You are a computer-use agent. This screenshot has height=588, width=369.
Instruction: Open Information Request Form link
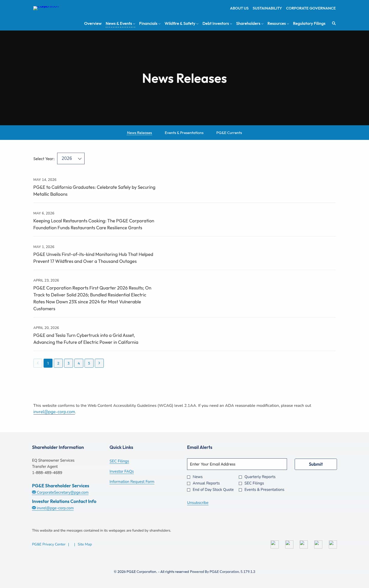click(x=132, y=482)
